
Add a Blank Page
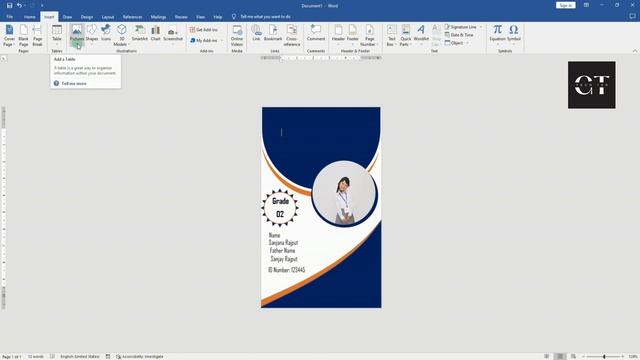23,35
